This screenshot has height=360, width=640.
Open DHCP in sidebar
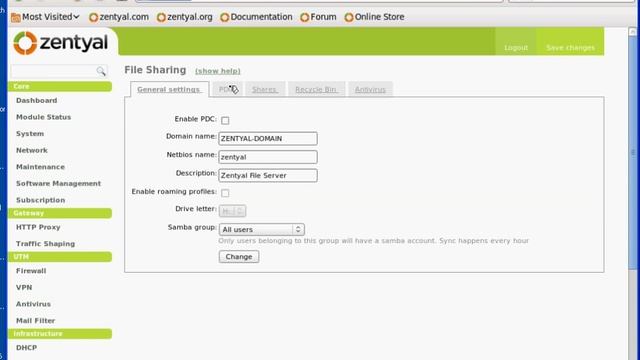point(27,348)
